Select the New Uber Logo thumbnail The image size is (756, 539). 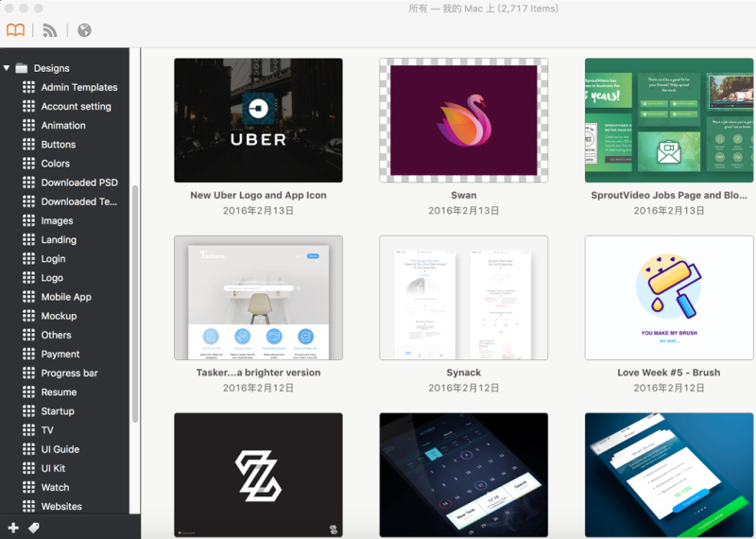pos(258,120)
